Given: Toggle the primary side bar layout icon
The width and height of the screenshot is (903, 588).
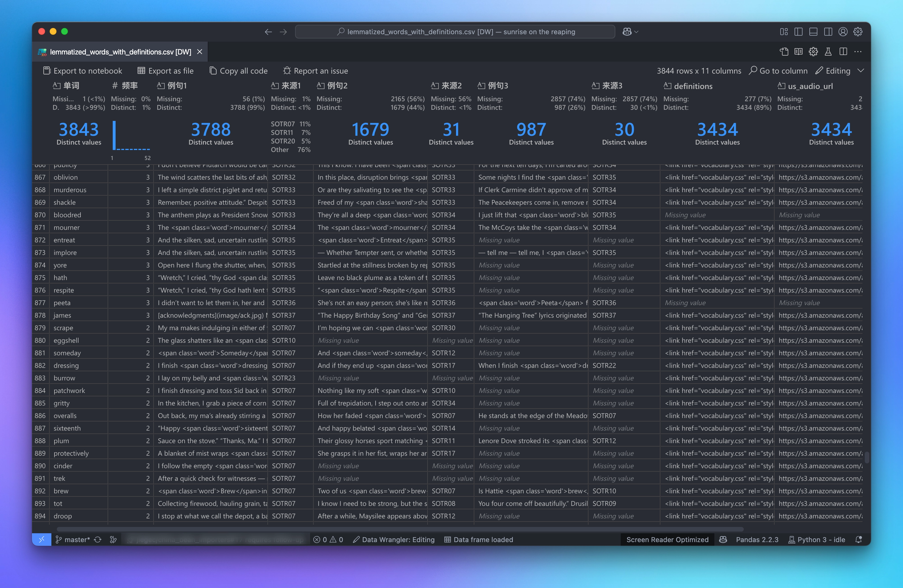Looking at the screenshot, I should click(x=798, y=32).
